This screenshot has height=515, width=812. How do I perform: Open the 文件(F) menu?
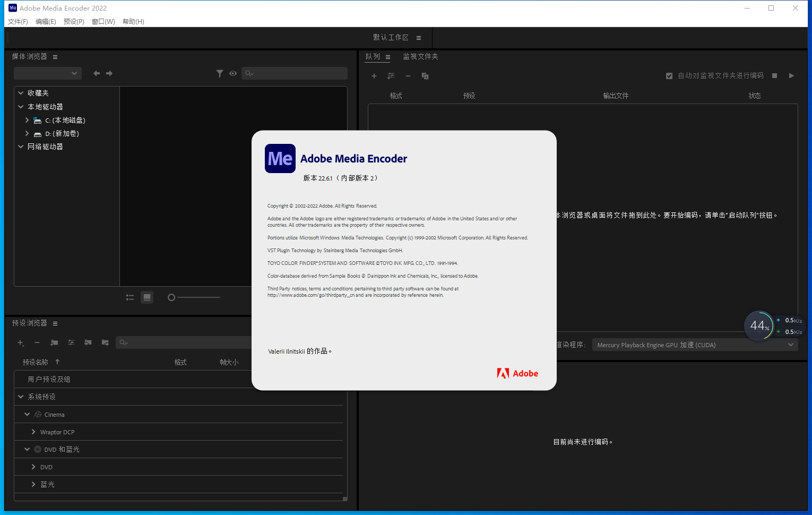point(18,22)
